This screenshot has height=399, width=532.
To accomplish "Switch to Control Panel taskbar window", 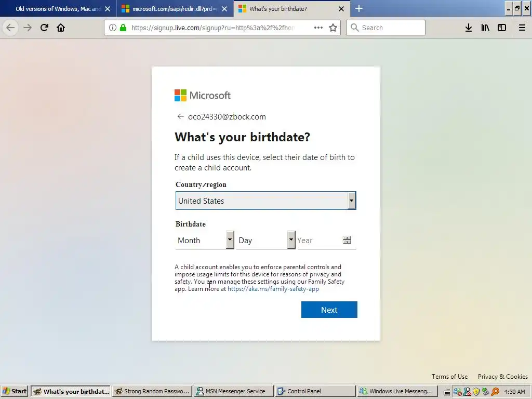I will (315, 392).
